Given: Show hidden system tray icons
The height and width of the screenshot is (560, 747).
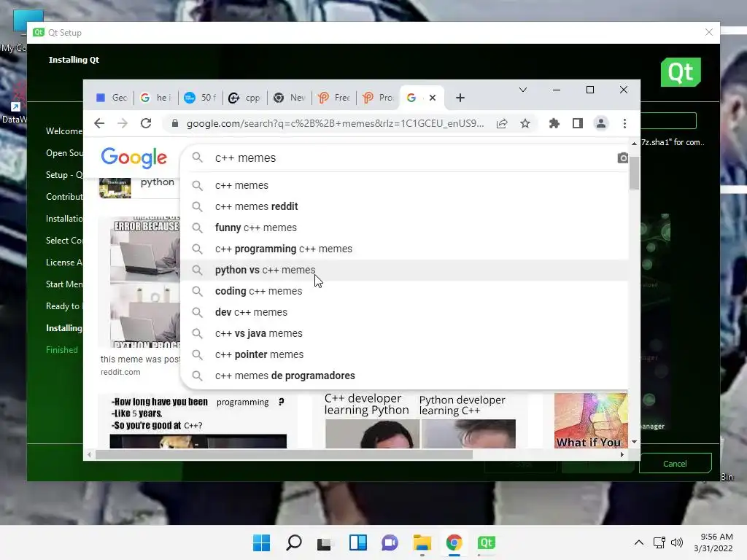Looking at the screenshot, I should pos(639,542).
